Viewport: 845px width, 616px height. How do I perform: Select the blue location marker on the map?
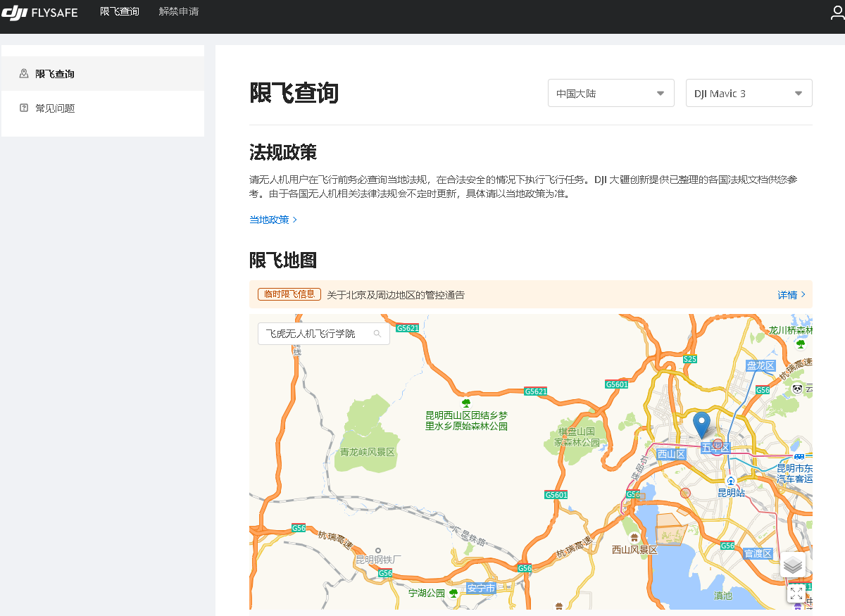click(701, 425)
